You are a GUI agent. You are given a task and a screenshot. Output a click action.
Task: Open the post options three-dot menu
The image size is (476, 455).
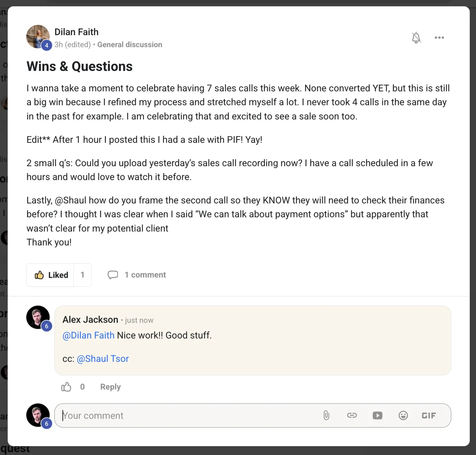pos(439,38)
